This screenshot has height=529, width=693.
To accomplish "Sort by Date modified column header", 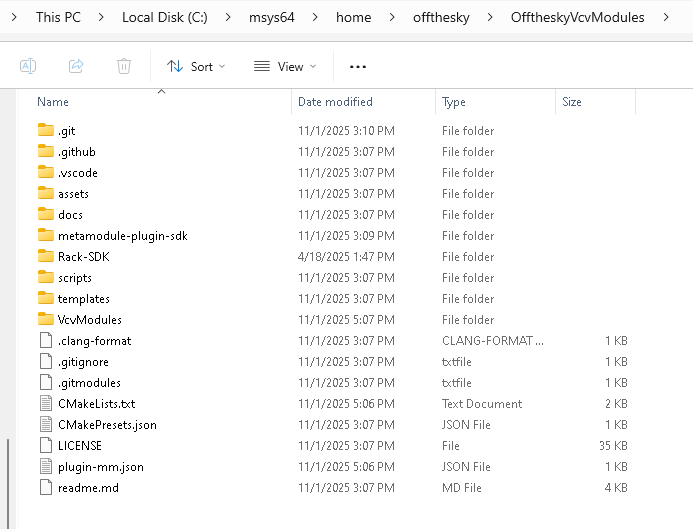I will point(335,102).
